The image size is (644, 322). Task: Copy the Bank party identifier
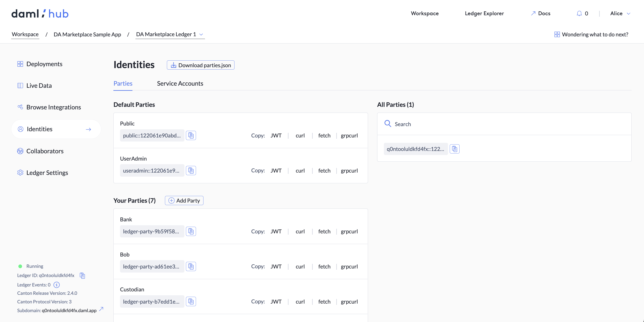(191, 231)
